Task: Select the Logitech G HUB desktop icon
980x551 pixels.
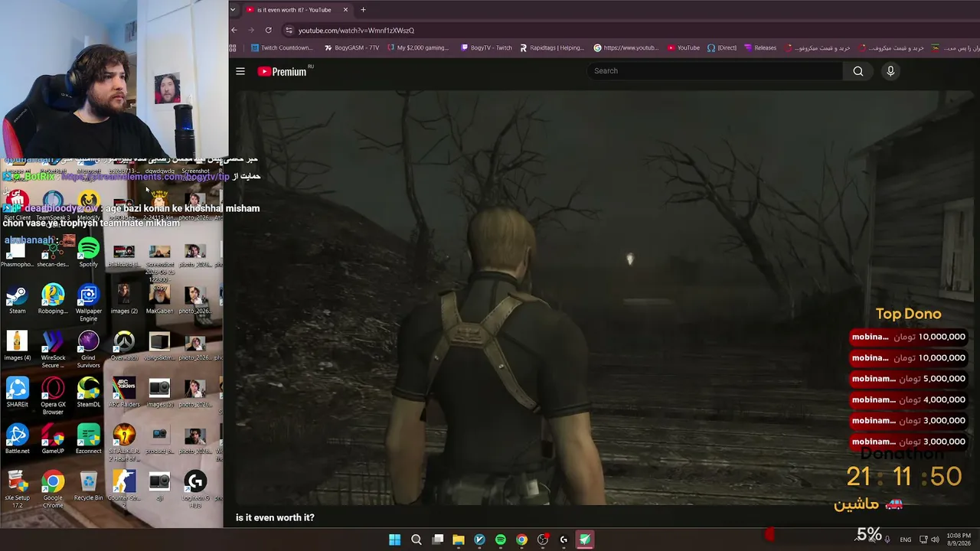Action: tap(195, 490)
